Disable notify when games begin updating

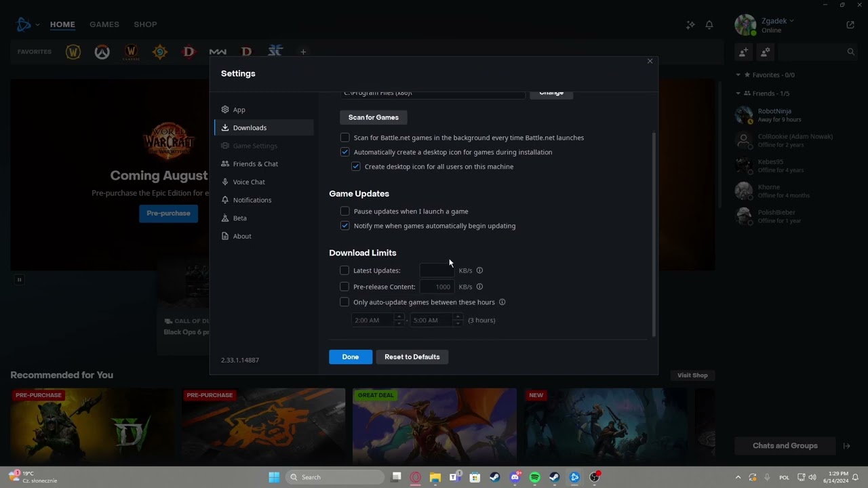click(x=344, y=226)
